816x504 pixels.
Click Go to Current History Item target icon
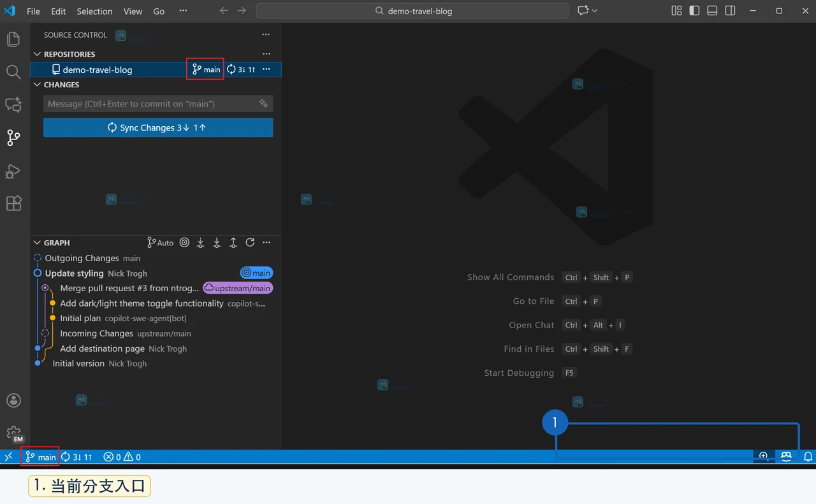point(184,242)
